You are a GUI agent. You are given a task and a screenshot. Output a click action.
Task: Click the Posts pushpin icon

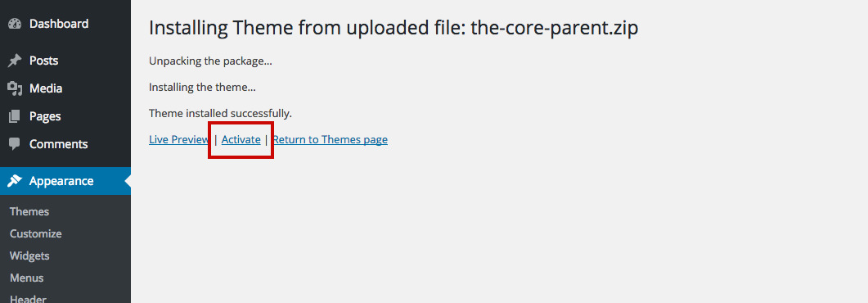click(15, 61)
